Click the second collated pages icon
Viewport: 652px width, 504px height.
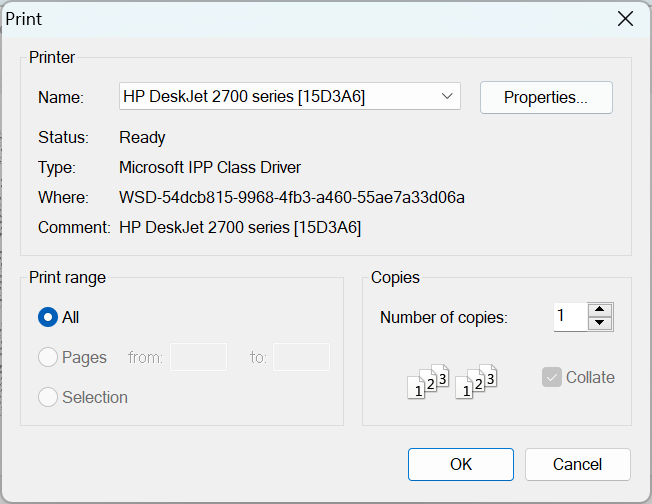[476, 382]
